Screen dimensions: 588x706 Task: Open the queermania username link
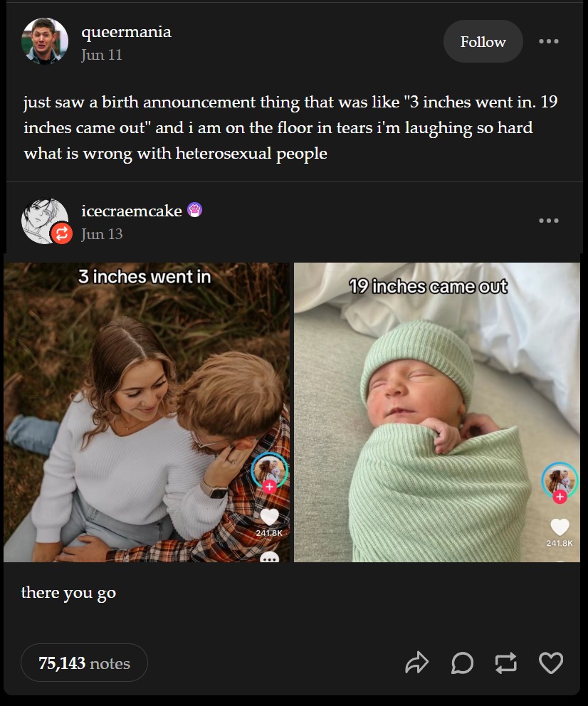(126, 32)
